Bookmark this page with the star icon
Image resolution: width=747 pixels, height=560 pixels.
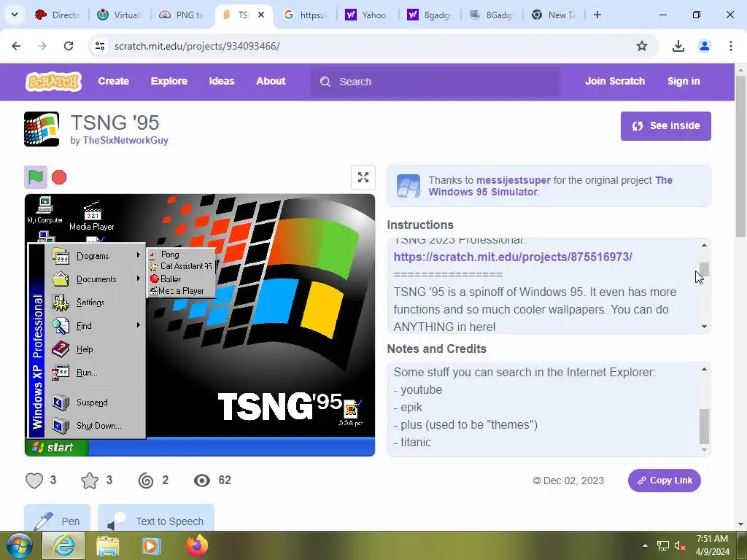(642, 46)
